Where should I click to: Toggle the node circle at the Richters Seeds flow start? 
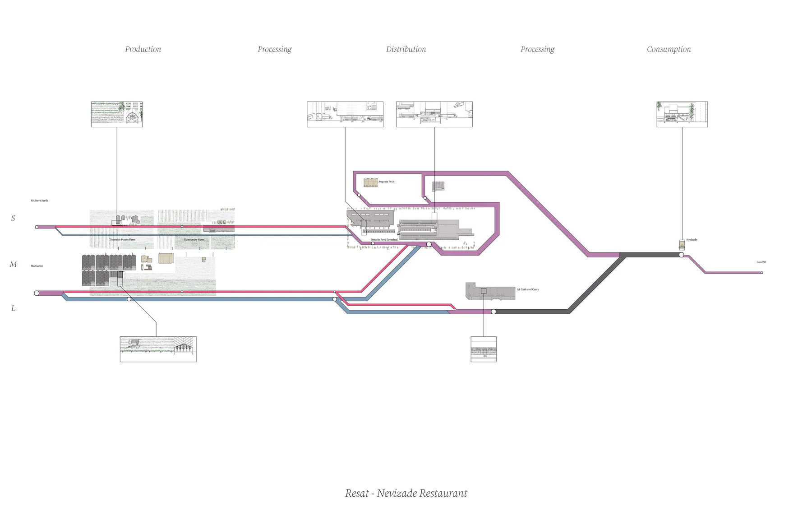[36, 227]
